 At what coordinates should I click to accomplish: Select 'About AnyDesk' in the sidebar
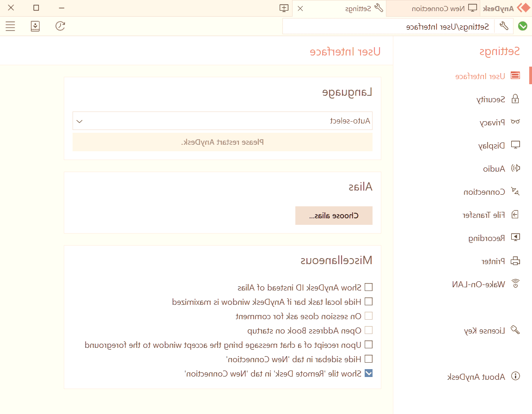tap(483, 377)
